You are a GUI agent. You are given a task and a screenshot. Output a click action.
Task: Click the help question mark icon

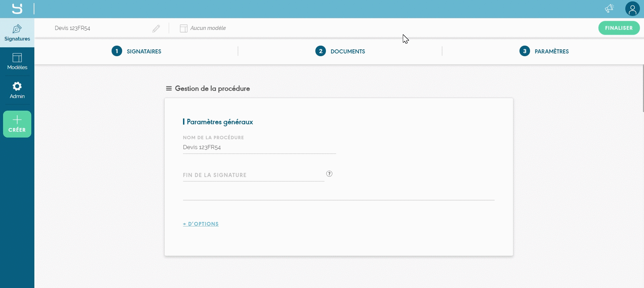(x=329, y=174)
